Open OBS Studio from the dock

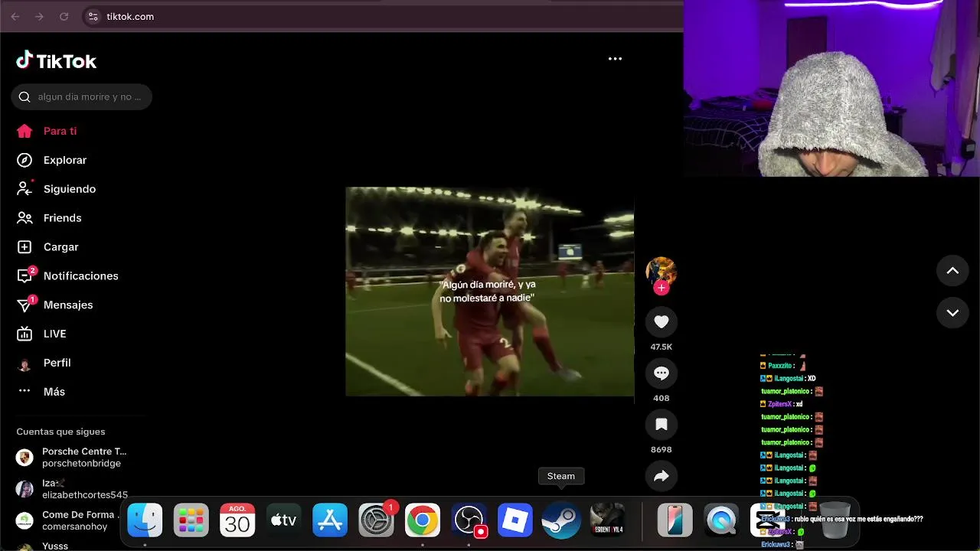coord(469,521)
